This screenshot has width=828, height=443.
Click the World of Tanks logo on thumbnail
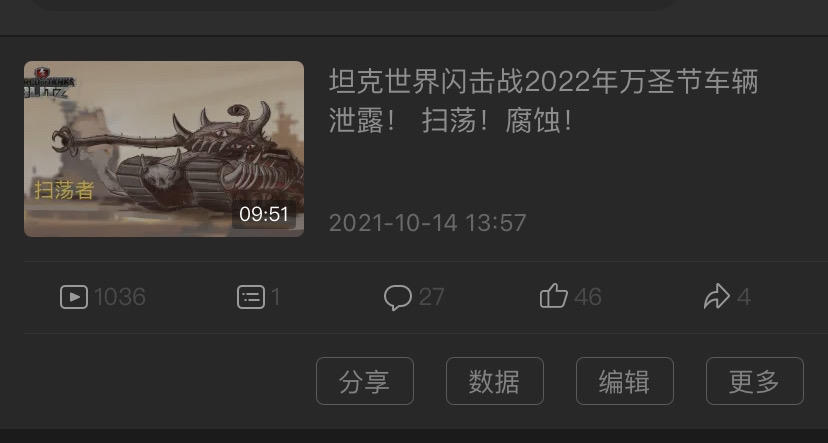pyautogui.click(x=49, y=82)
